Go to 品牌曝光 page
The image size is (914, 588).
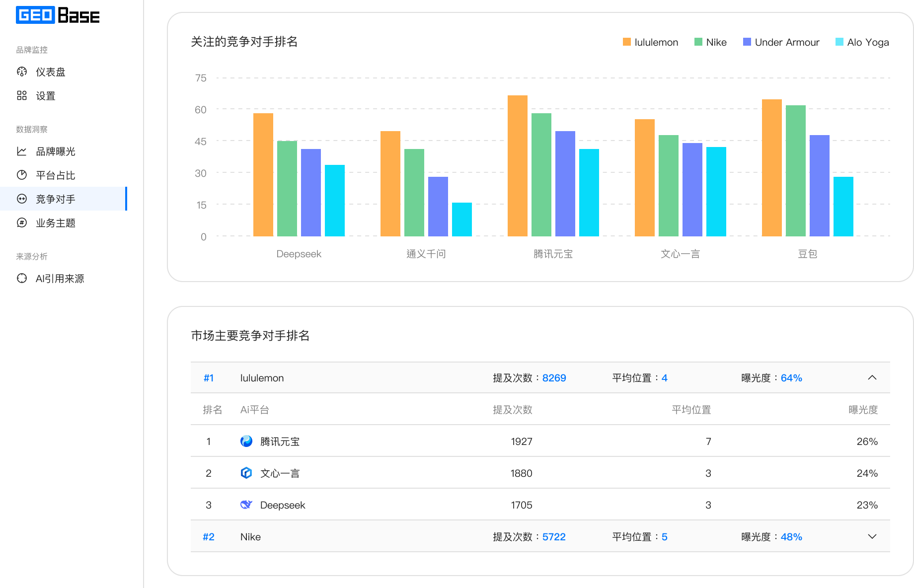coord(64,151)
